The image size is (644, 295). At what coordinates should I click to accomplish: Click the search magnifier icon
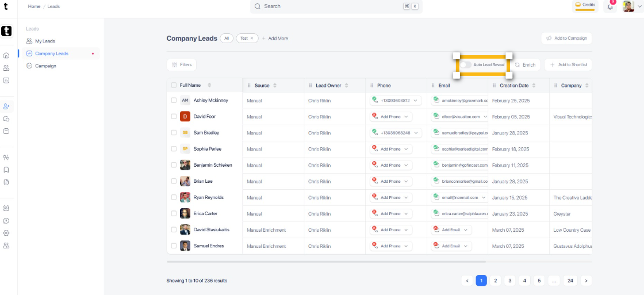(x=258, y=6)
